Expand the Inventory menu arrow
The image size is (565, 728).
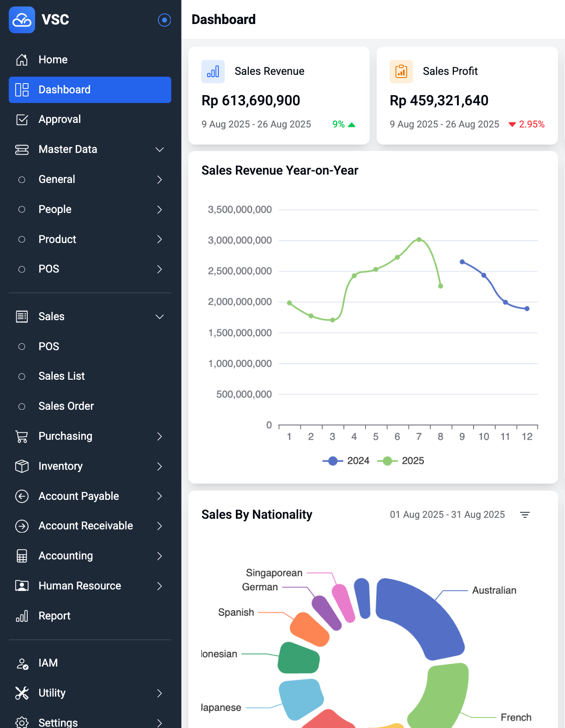[160, 466]
